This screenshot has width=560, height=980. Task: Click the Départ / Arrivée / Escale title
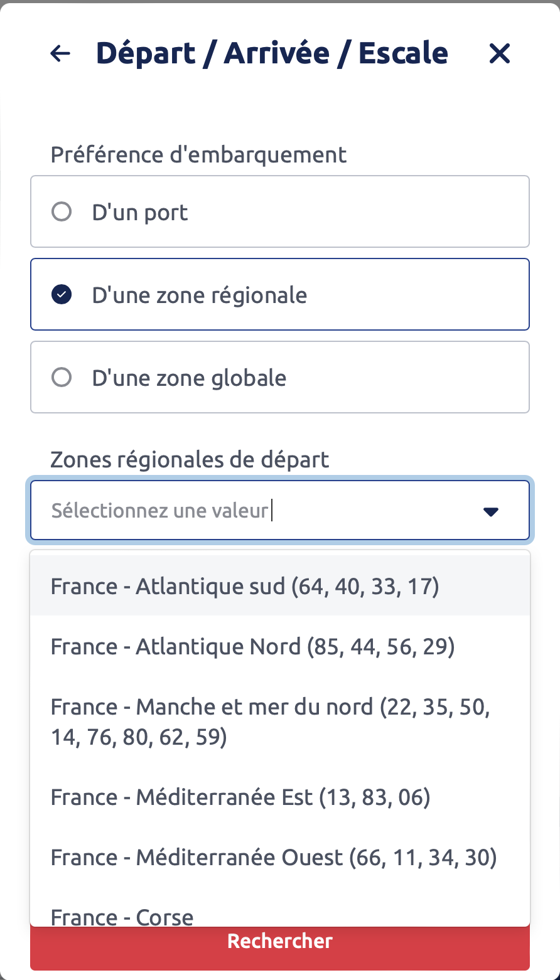[x=272, y=54]
